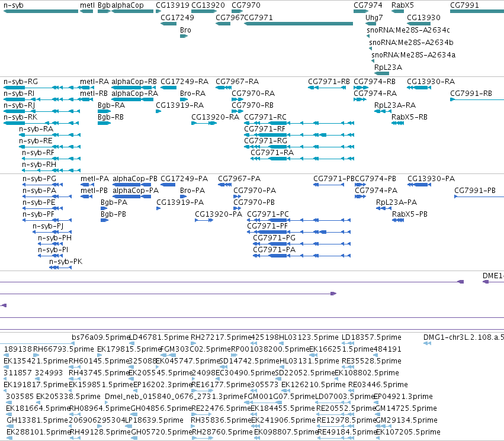504x441 pixels.
Task: Open the CG7971-RF transcript label
Action: (x=265, y=129)
